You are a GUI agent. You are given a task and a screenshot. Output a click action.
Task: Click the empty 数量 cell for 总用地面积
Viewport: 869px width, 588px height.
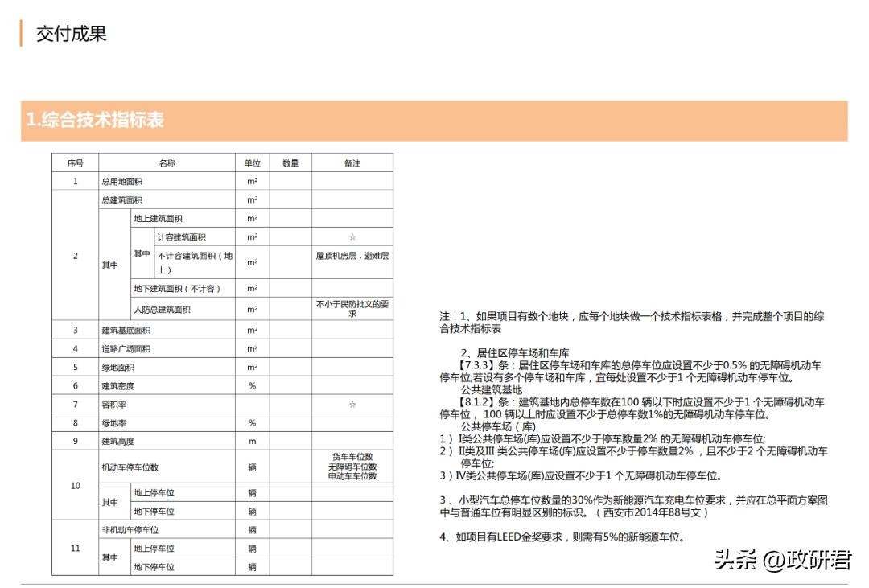[x=290, y=182]
